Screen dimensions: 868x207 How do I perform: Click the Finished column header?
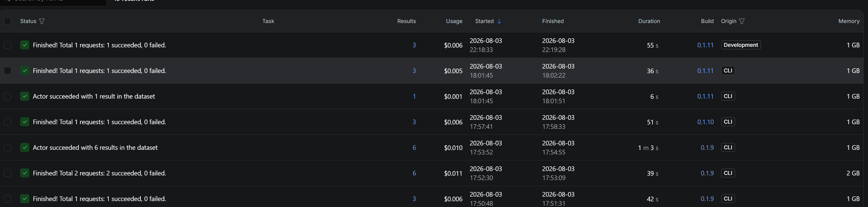[553, 21]
